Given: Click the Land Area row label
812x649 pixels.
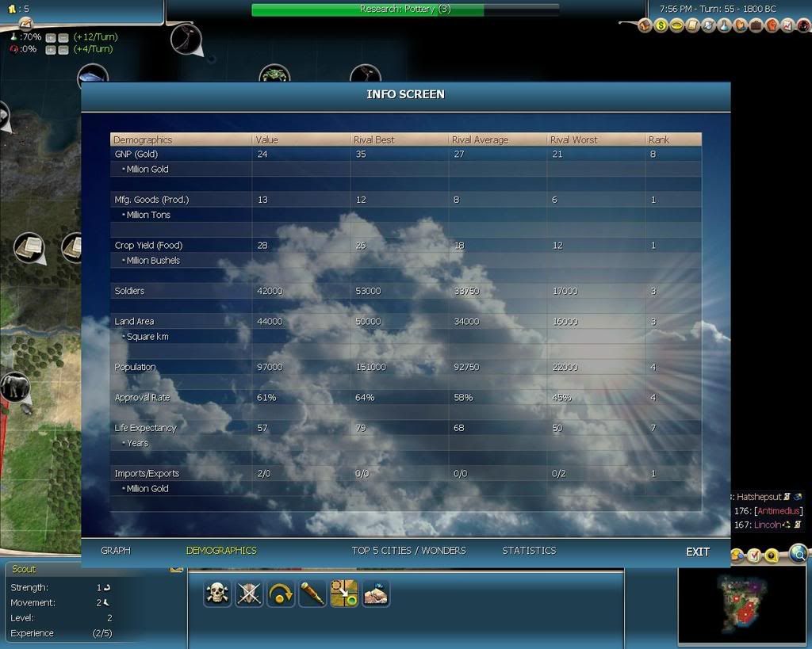Looking at the screenshot, I should [x=133, y=322].
